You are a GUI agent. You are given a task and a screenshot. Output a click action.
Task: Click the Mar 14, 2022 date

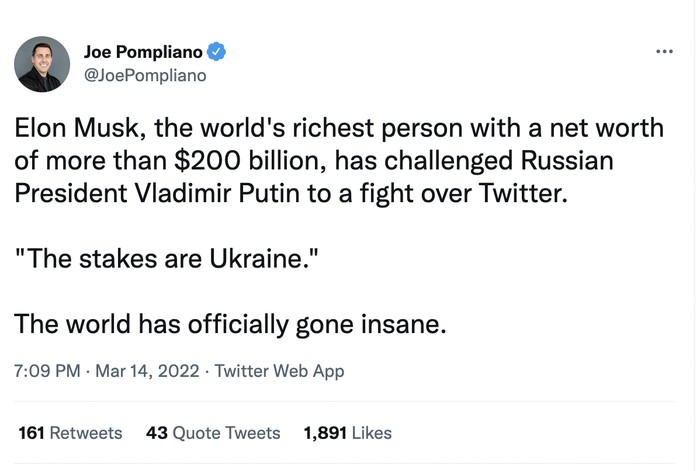142,371
